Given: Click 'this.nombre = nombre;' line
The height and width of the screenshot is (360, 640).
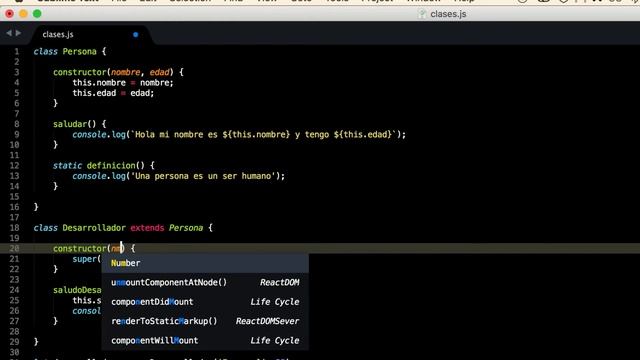Looking at the screenshot, I should 123,83.
